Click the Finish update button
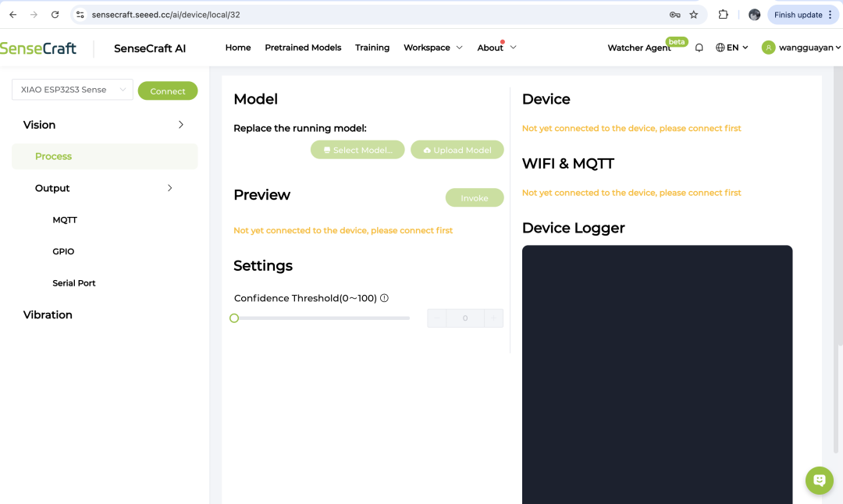The width and height of the screenshot is (843, 504). [798, 15]
